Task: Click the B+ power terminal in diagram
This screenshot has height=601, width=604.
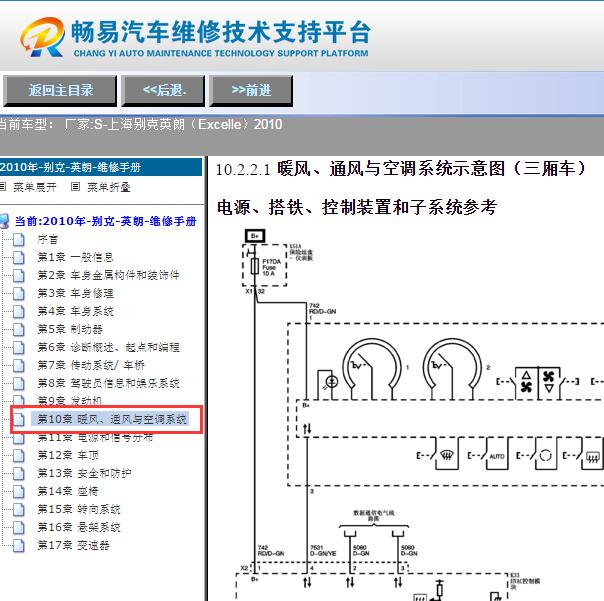Action: point(255,235)
